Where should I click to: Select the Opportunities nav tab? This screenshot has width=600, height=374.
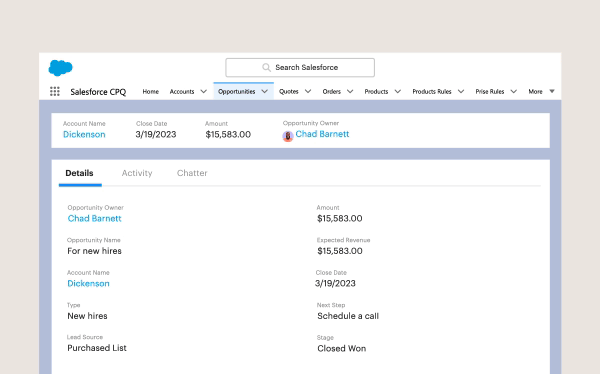pos(236,91)
